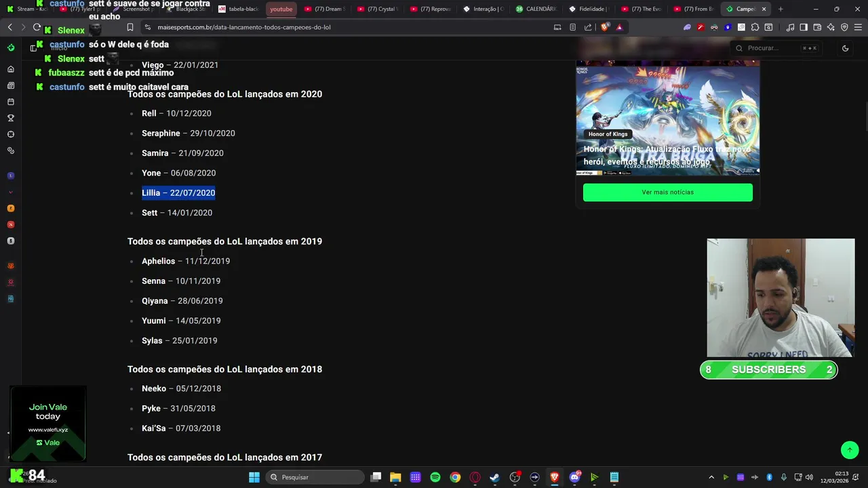Switch to the Stream Kick tab

pos(27,9)
